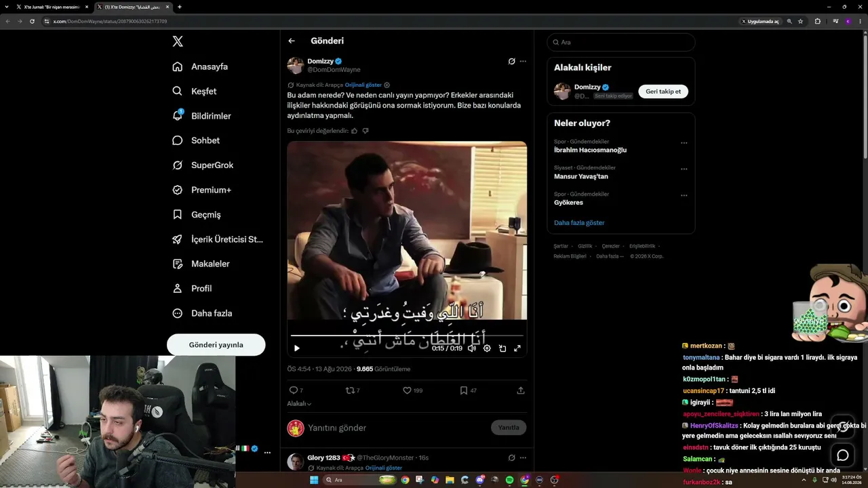868x488 pixels.
Task: Open options for İbrahim Hacıosmanoğlu trend
Action: [684, 143]
